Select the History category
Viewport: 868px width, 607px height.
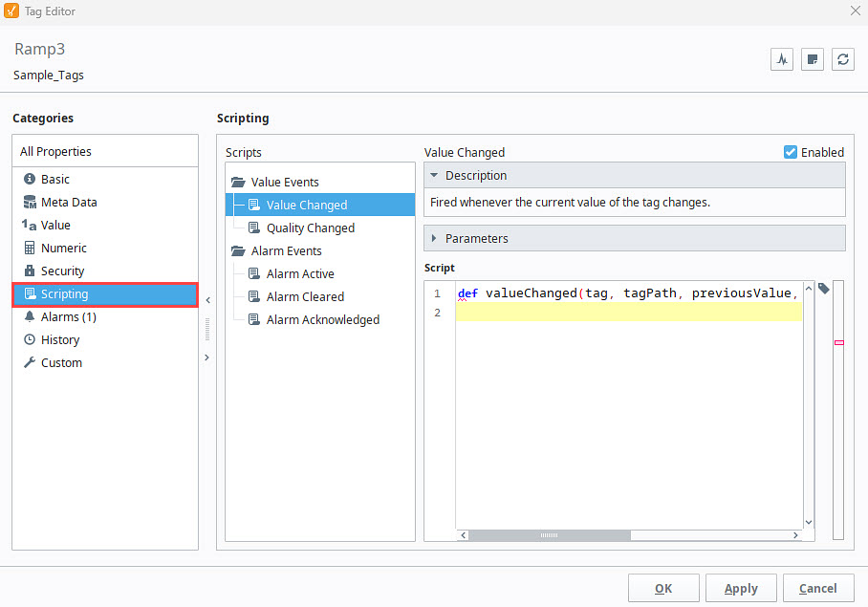pos(105,339)
